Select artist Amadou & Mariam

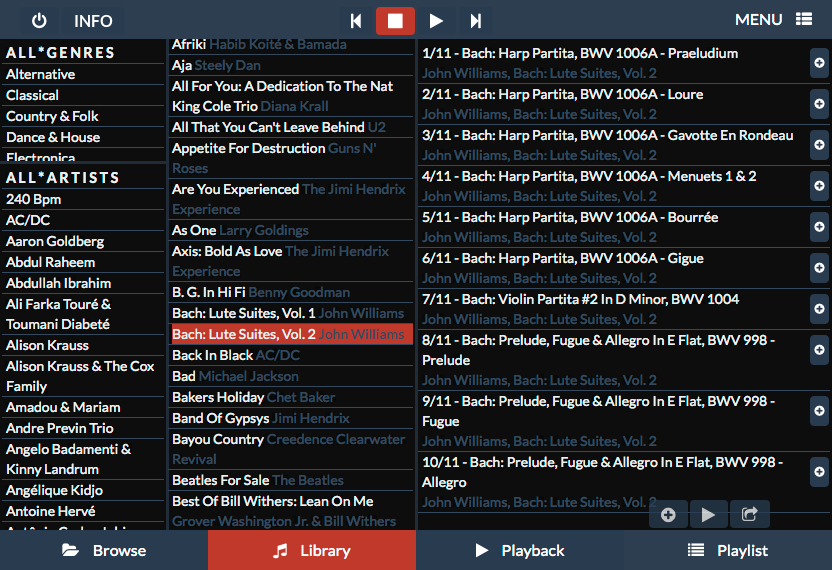(x=83, y=408)
